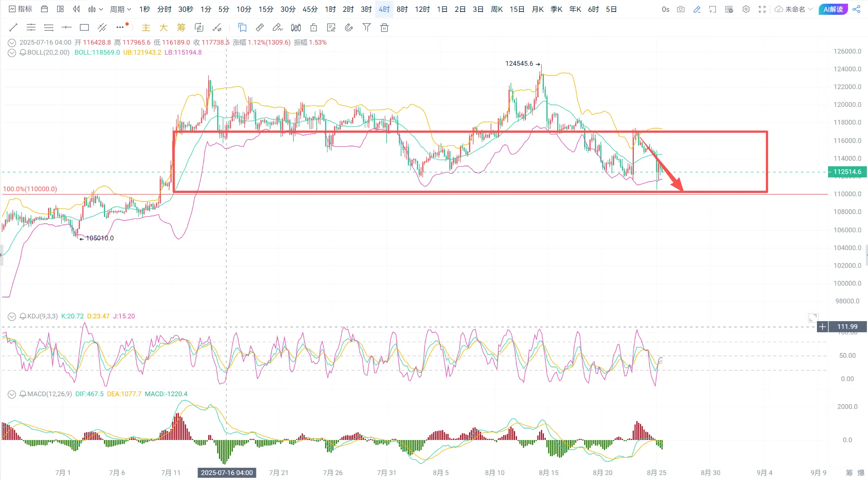Image resolution: width=868 pixels, height=480 pixels.
Task: Click the share icon
Action: pos(857,9)
